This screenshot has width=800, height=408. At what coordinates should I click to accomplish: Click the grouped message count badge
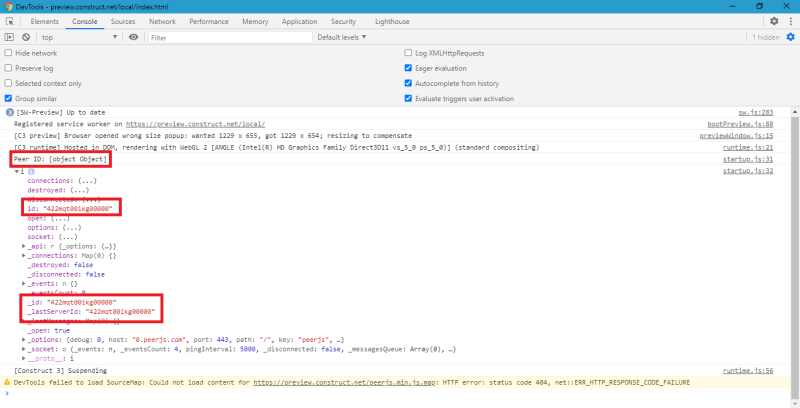point(9,113)
